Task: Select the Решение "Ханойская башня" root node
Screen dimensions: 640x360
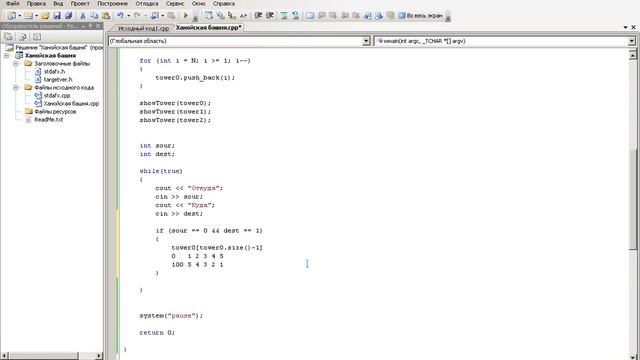Action: (x=59, y=47)
